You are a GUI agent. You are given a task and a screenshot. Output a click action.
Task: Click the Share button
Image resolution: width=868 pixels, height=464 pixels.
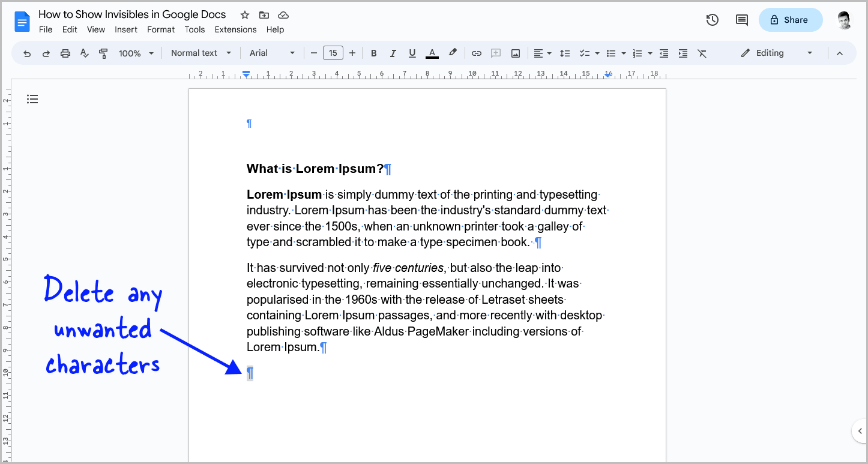[x=791, y=19]
